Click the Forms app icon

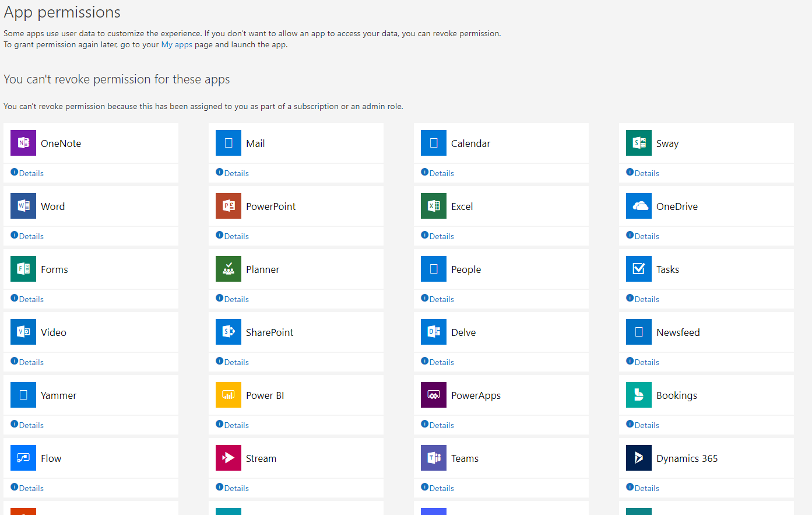pyautogui.click(x=23, y=269)
